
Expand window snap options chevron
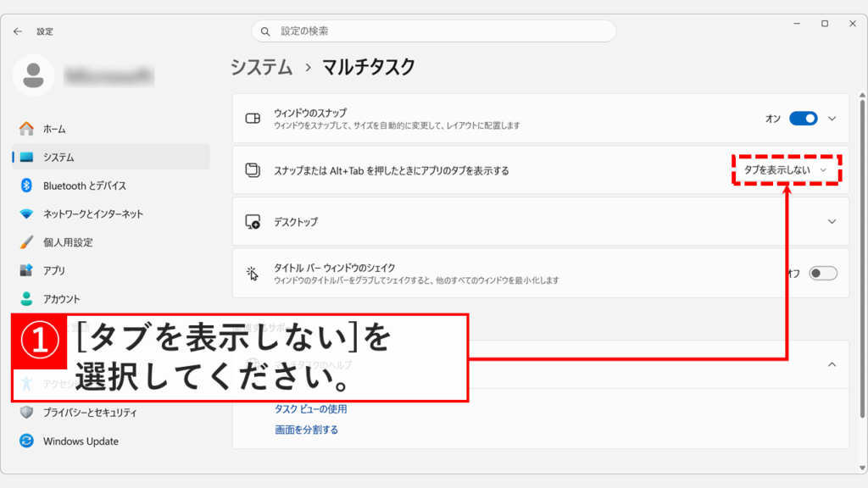(x=832, y=119)
